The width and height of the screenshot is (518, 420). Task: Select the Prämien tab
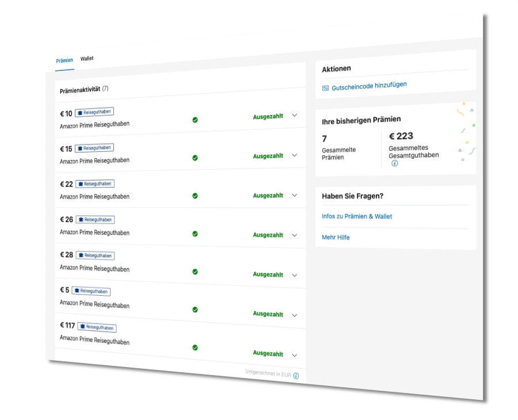[x=64, y=59]
